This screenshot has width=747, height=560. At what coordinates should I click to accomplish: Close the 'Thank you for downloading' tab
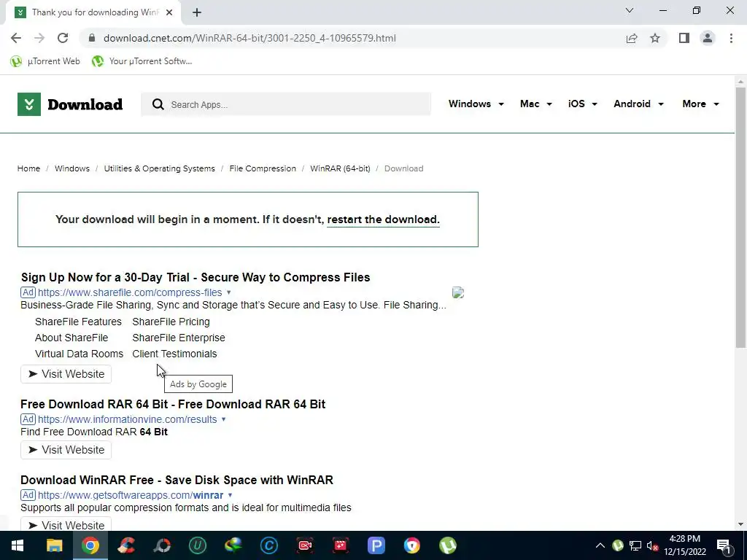[169, 12]
